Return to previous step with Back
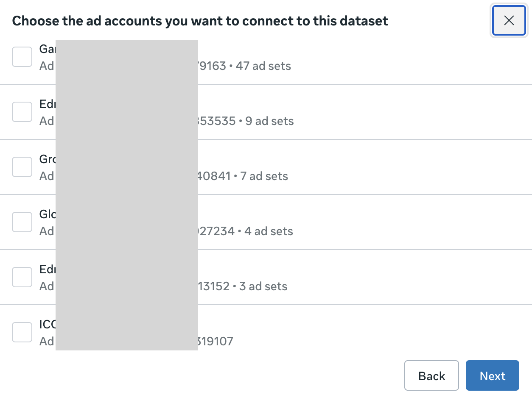The image size is (532, 400). point(431,375)
